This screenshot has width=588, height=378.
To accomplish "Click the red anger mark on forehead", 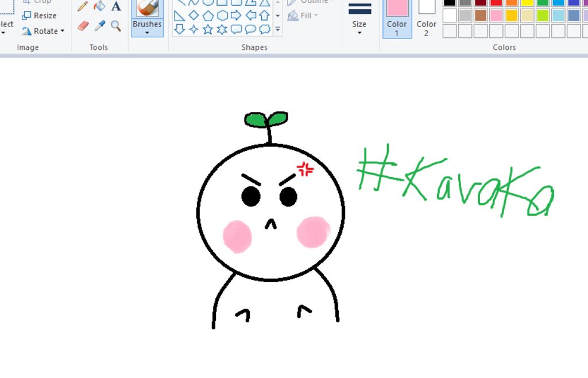I will [305, 169].
